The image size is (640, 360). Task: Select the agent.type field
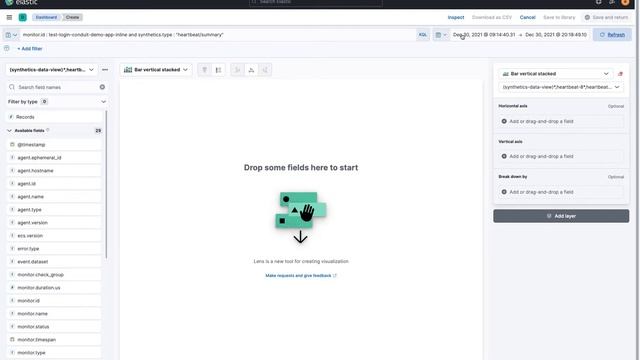(x=54, y=210)
